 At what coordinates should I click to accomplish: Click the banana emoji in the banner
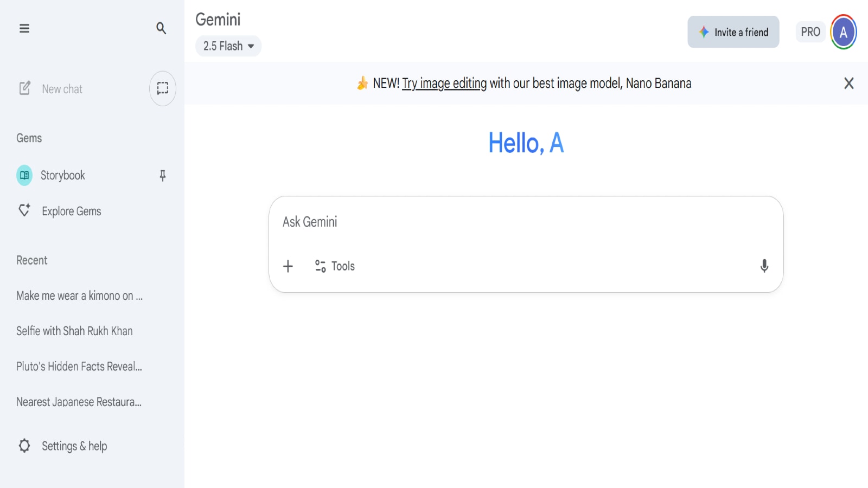click(362, 83)
